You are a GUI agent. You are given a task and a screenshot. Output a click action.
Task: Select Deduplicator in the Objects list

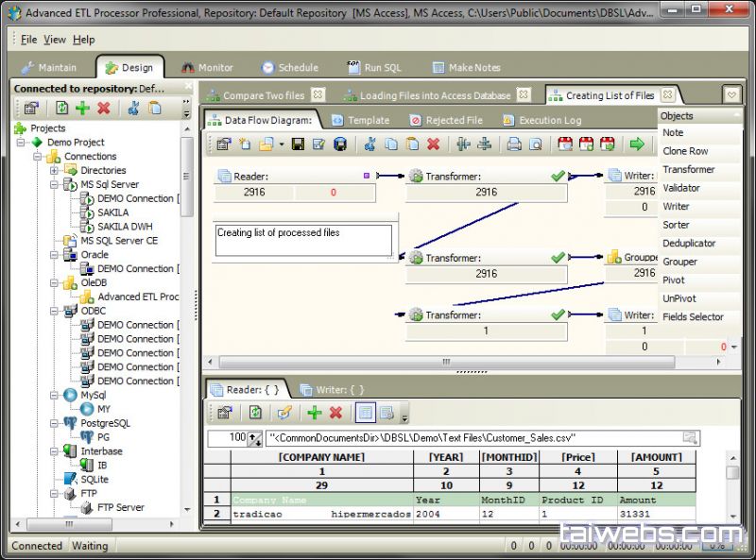tap(689, 243)
